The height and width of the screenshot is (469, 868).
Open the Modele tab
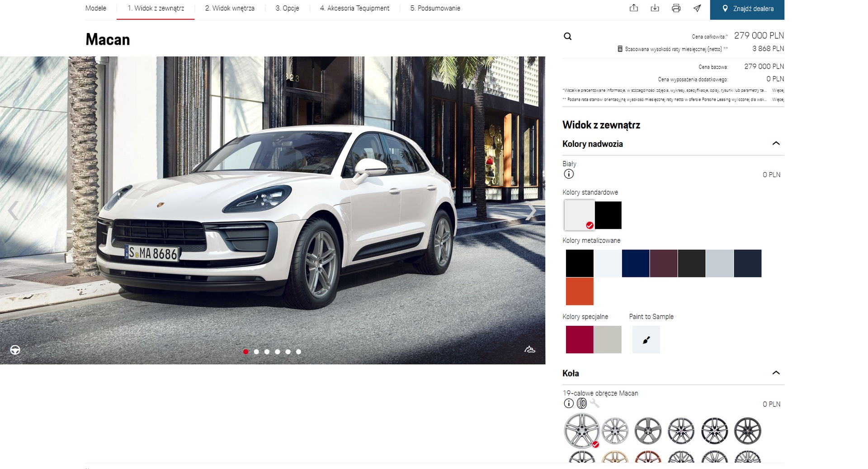(x=96, y=8)
